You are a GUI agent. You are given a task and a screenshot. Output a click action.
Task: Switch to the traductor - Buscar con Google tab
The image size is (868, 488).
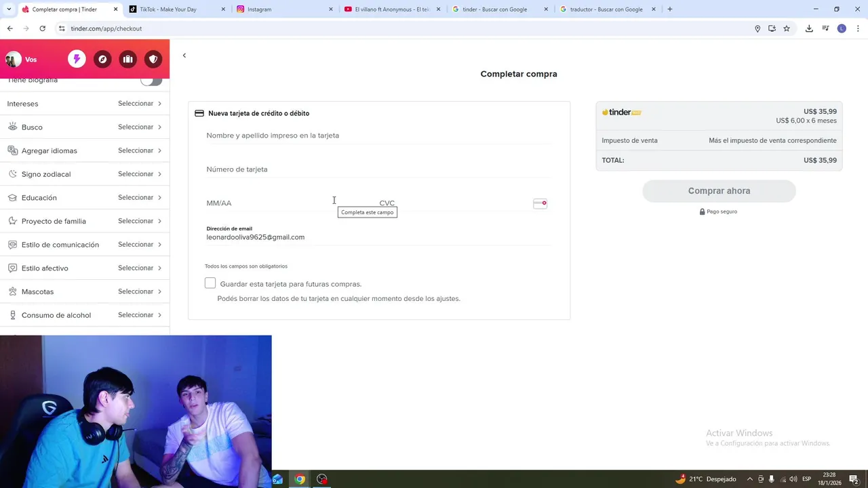click(608, 9)
